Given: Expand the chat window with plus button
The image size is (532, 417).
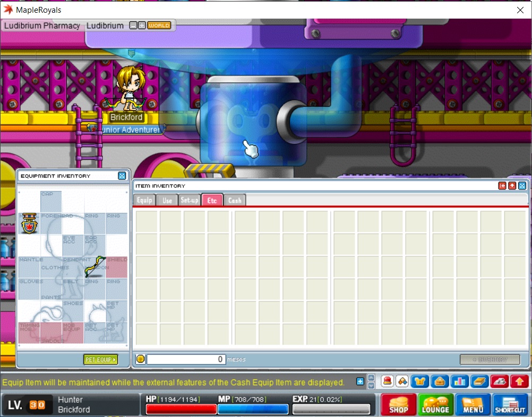Looking at the screenshot, I should [360, 381].
